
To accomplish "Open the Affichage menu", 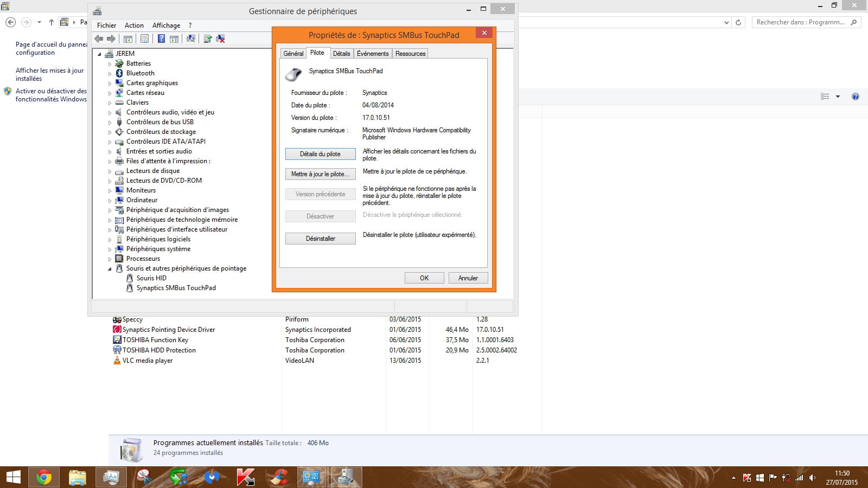I will pyautogui.click(x=166, y=25).
